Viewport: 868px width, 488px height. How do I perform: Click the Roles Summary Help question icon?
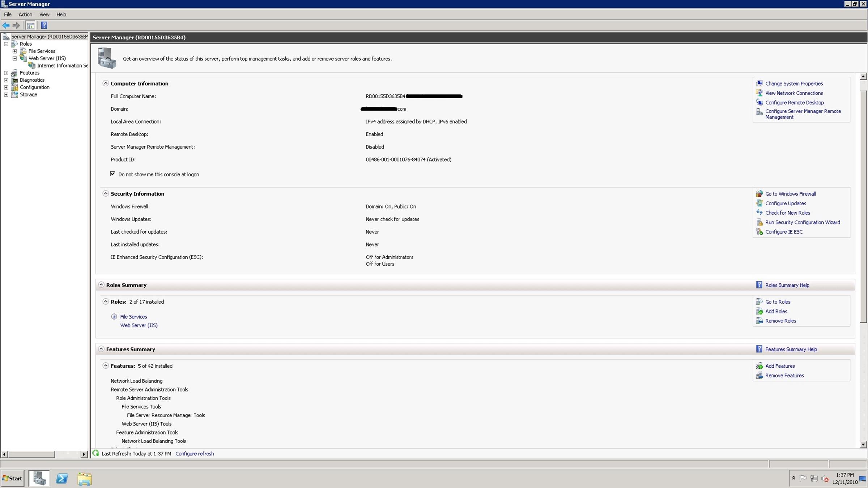(x=759, y=285)
